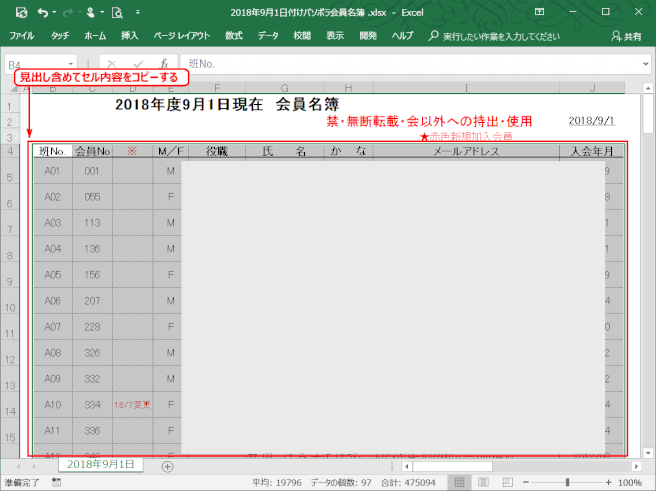Click horizontal scrollbar left arrow
The width and height of the screenshot is (656, 491).
click(x=406, y=466)
